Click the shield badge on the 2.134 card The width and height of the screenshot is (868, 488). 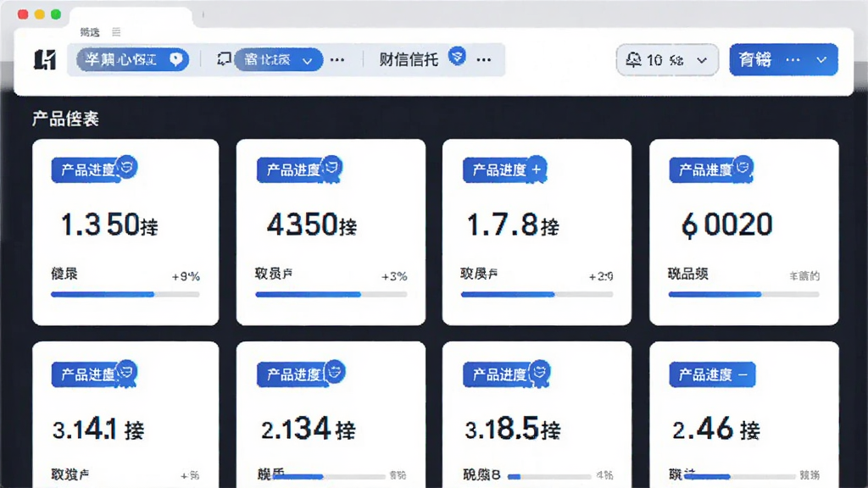click(x=335, y=372)
